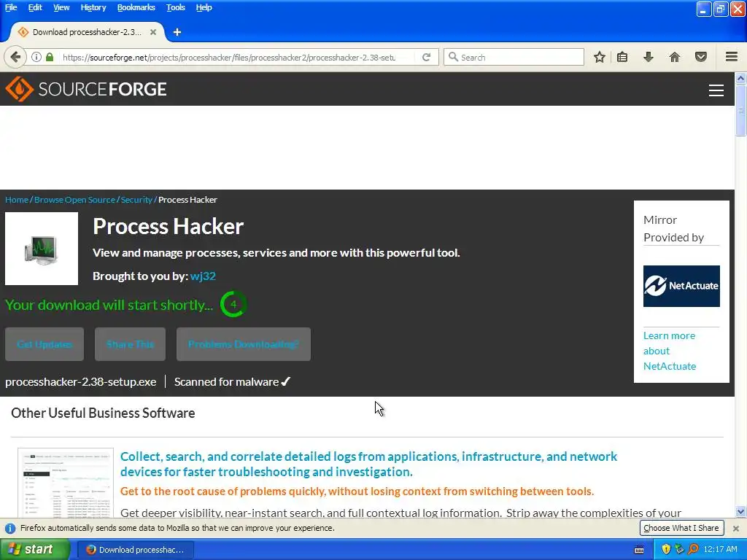This screenshot has height=560, width=747.
Task: Save to Pocket icon in toolbar
Action: pos(701,57)
